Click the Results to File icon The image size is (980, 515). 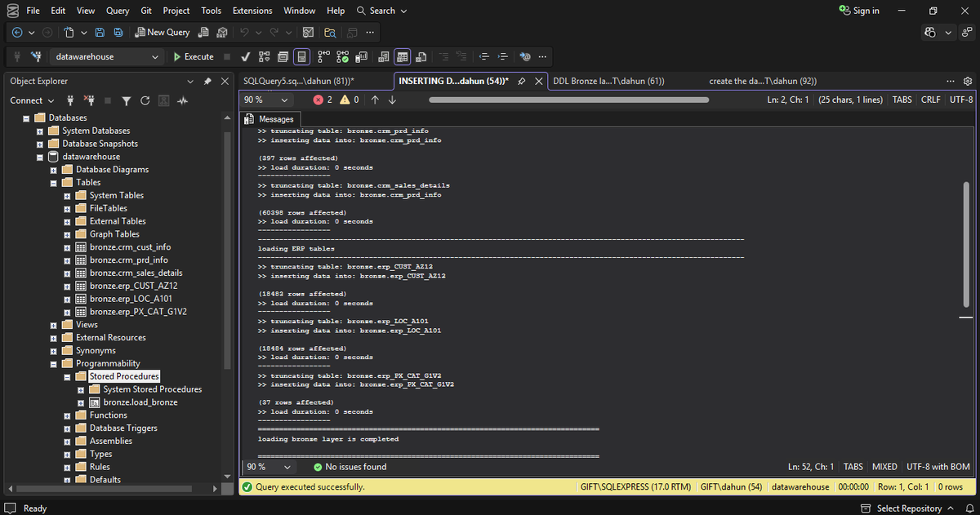421,57
